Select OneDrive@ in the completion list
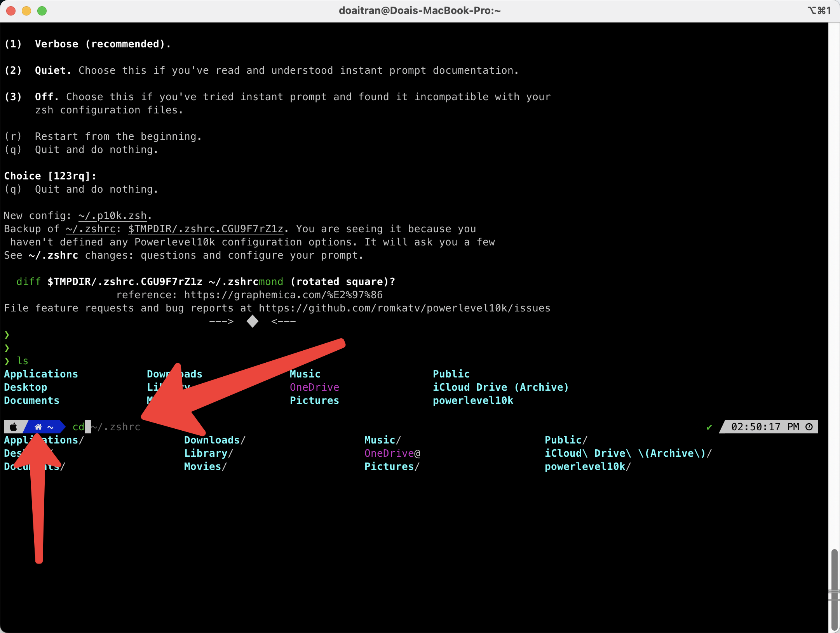 click(x=392, y=453)
